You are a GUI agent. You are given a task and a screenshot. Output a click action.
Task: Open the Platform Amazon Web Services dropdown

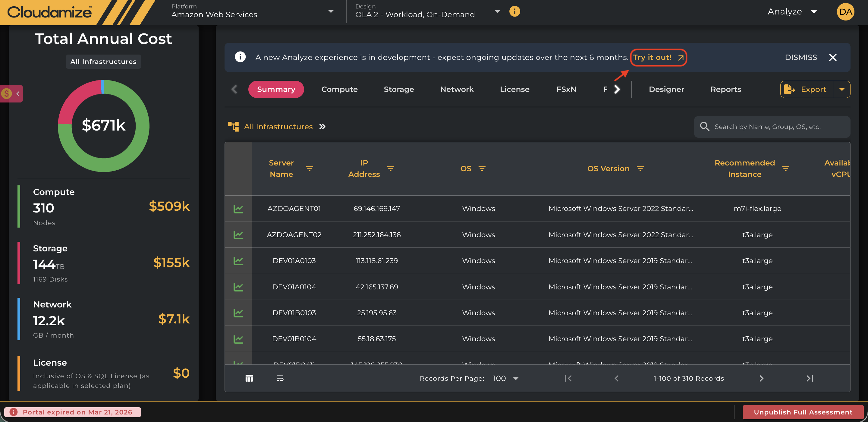(x=253, y=11)
